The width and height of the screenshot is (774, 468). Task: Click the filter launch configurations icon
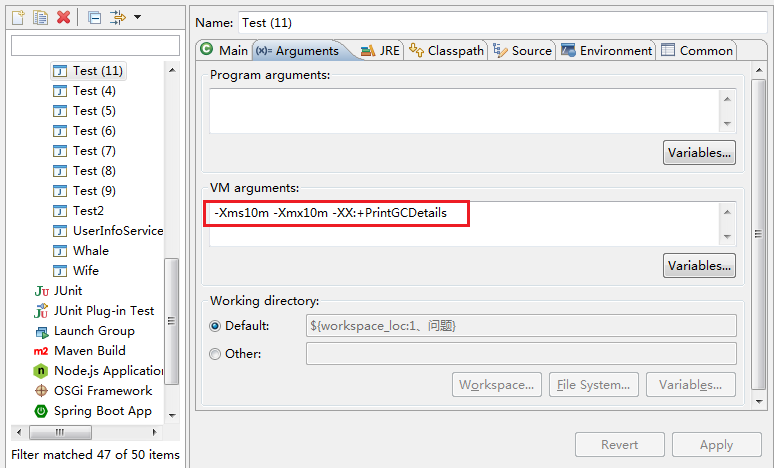(x=118, y=18)
